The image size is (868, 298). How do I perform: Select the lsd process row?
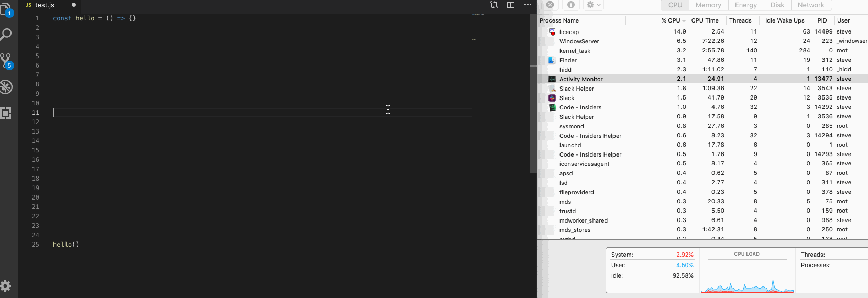pyautogui.click(x=703, y=183)
